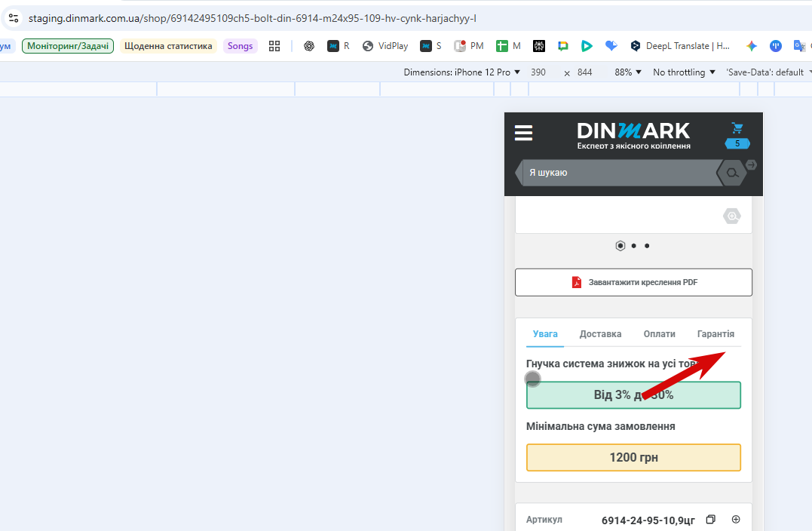Open the shopping cart with 5 items
This screenshot has height=531, width=812.
(x=737, y=135)
